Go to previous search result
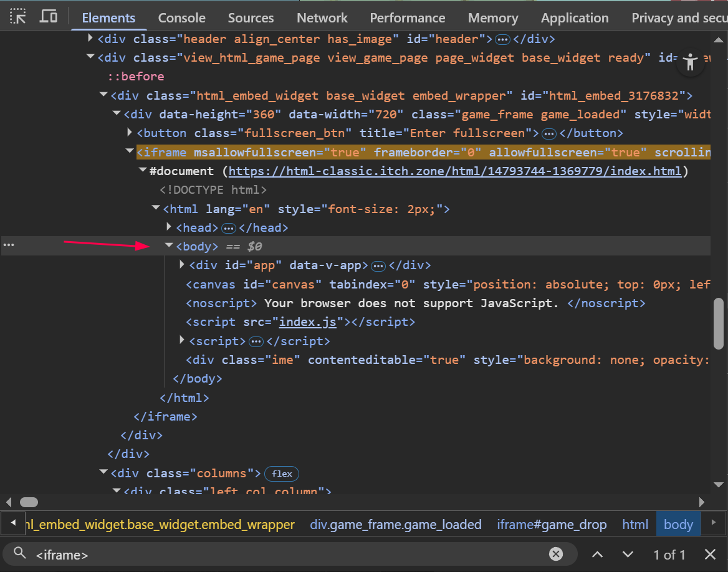Image resolution: width=728 pixels, height=572 pixels. click(598, 554)
